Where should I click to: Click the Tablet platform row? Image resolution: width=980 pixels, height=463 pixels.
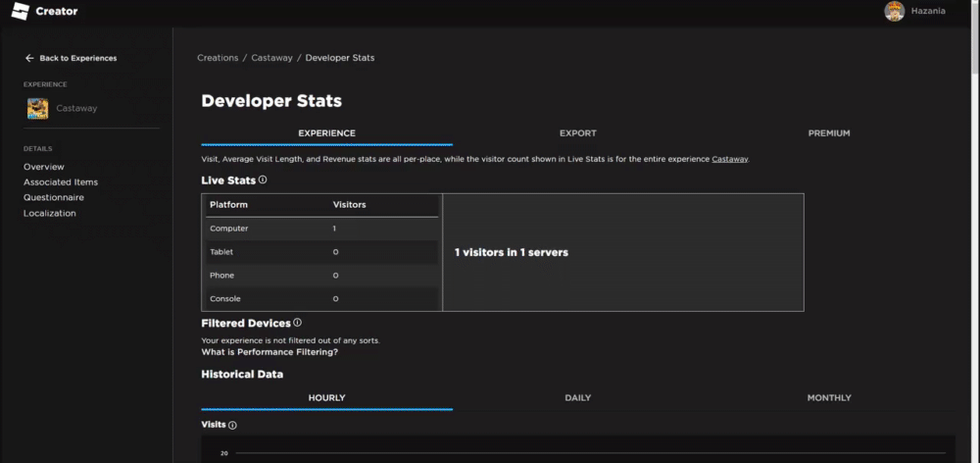tap(321, 252)
